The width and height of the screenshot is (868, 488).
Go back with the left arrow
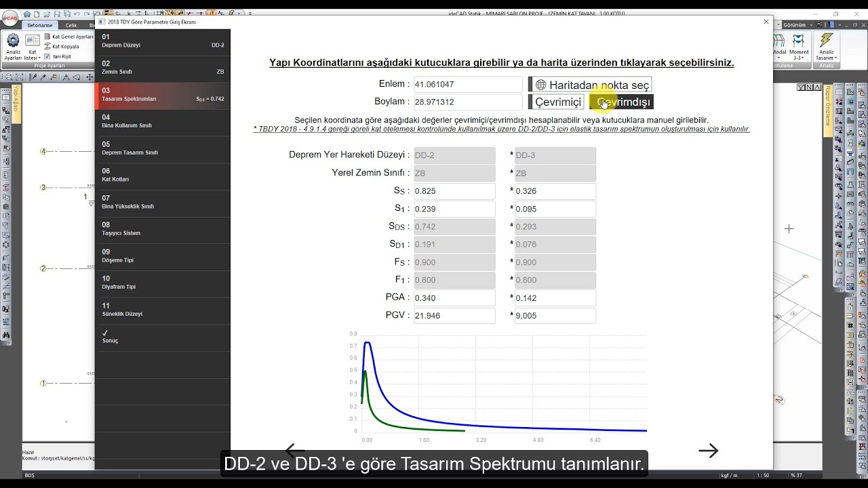click(294, 449)
